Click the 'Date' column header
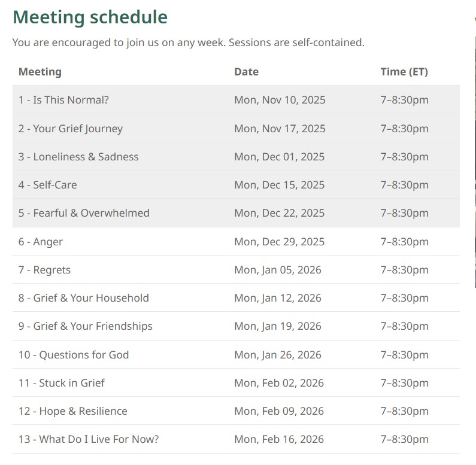 tap(246, 72)
